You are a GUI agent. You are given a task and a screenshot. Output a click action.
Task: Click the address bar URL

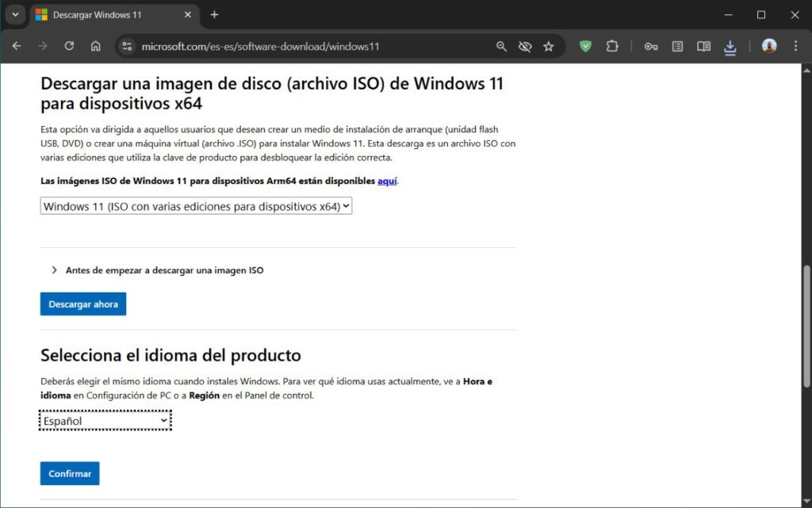[x=260, y=47]
